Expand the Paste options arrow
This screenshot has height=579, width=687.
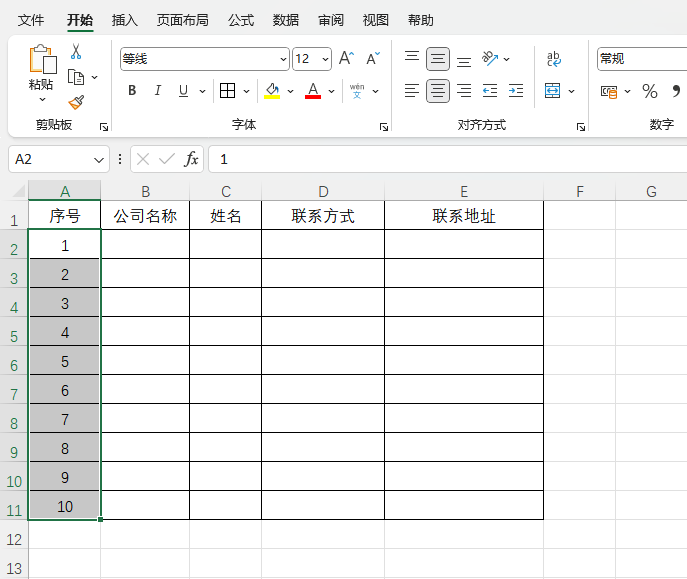pos(42,99)
